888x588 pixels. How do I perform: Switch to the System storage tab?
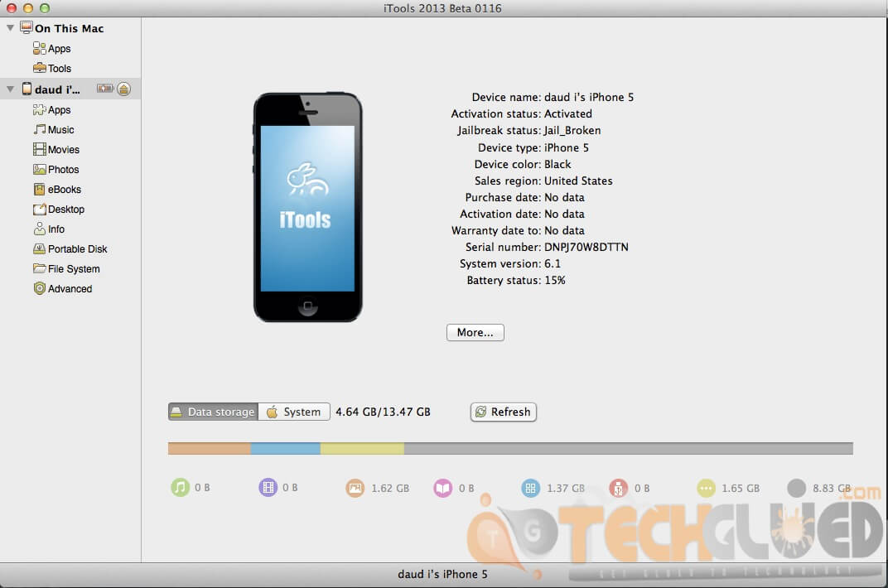coord(294,412)
